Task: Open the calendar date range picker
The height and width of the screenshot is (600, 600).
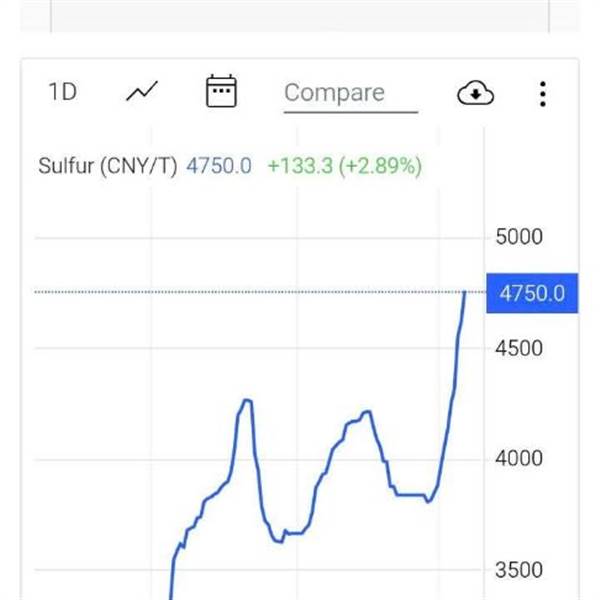Action: (x=220, y=92)
